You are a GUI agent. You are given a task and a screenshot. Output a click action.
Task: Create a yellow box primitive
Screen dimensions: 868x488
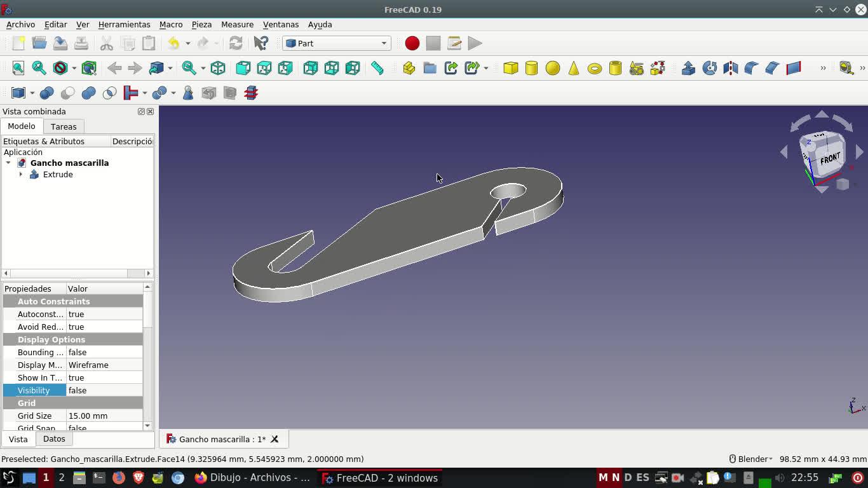pos(510,69)
